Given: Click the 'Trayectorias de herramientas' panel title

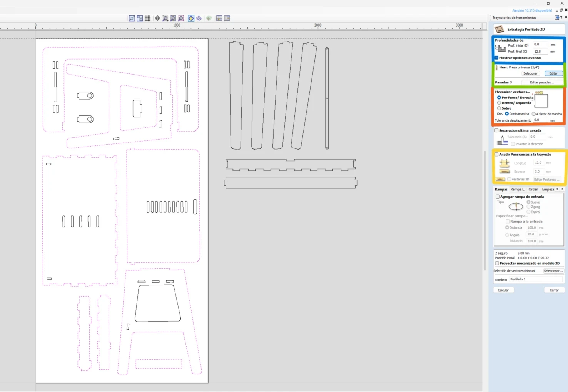Looking at the screenshot, I should (514, 18).
